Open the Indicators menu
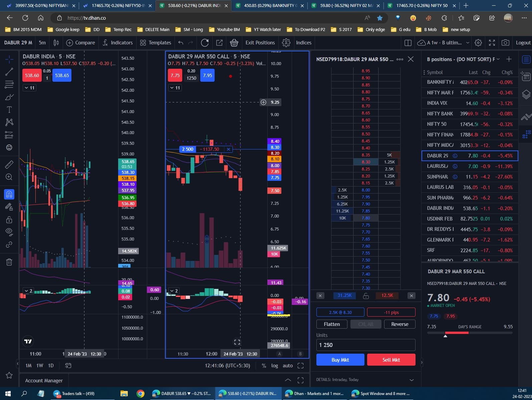This screenshot has width=532, height=400. point(117,43)
